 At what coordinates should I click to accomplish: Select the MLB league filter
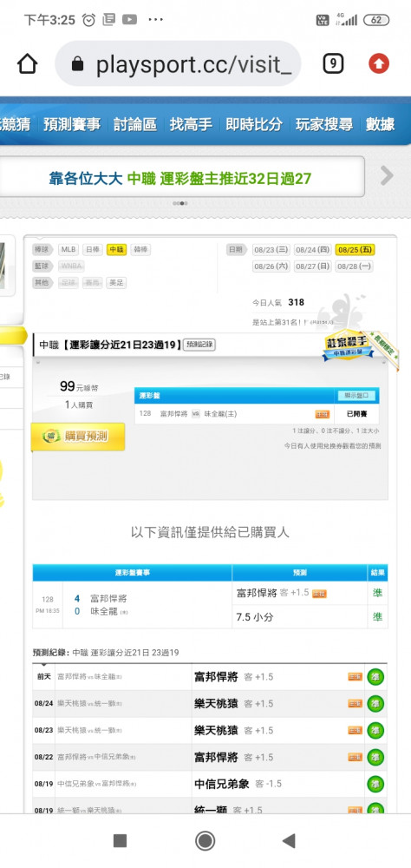pos(69,250)
